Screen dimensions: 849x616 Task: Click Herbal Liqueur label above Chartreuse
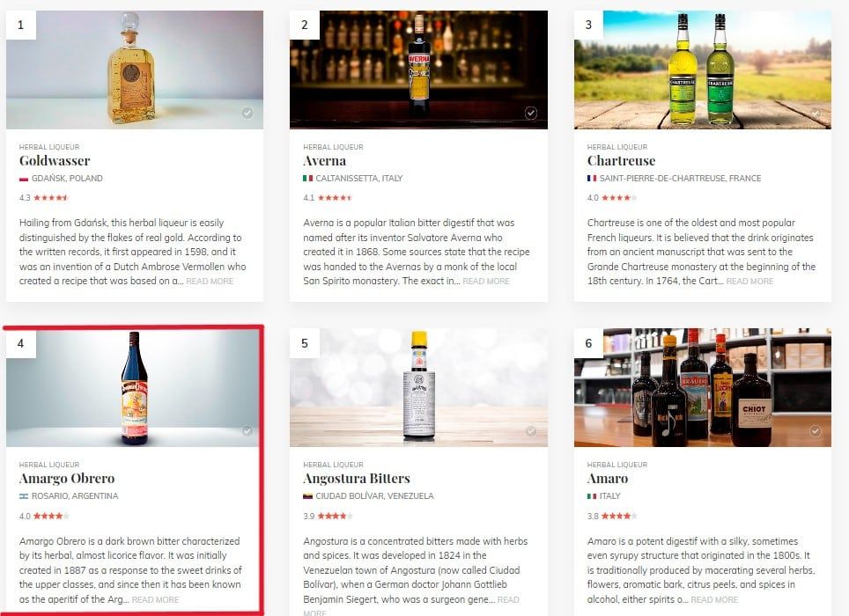tap(617, 147)
